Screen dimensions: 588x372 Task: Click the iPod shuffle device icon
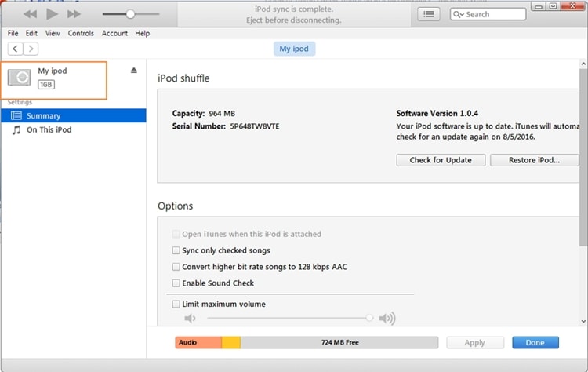pyautogui.click(x=20, y=78)
